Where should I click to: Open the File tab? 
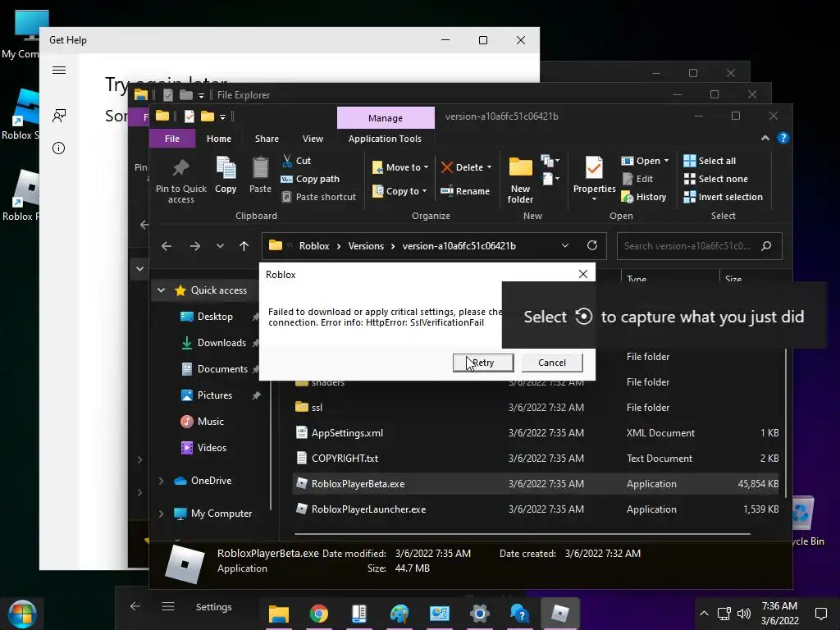[x=172, y=139]
